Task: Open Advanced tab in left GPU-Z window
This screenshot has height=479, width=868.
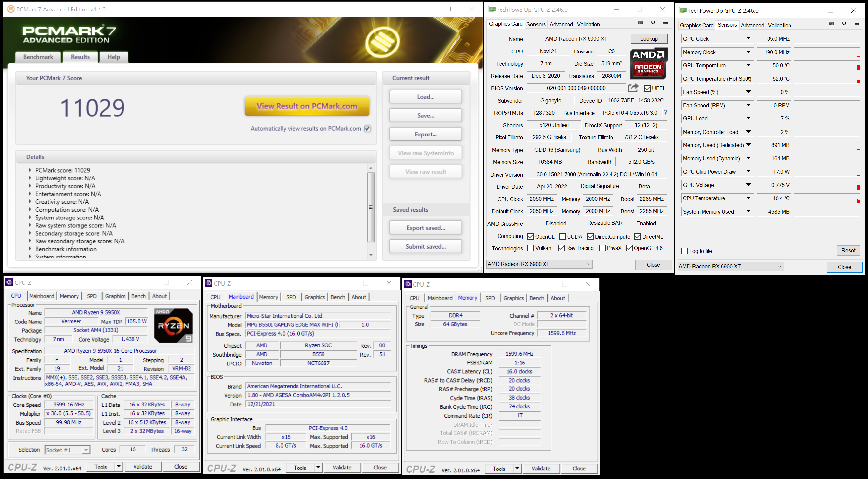Action: point(561,24)
